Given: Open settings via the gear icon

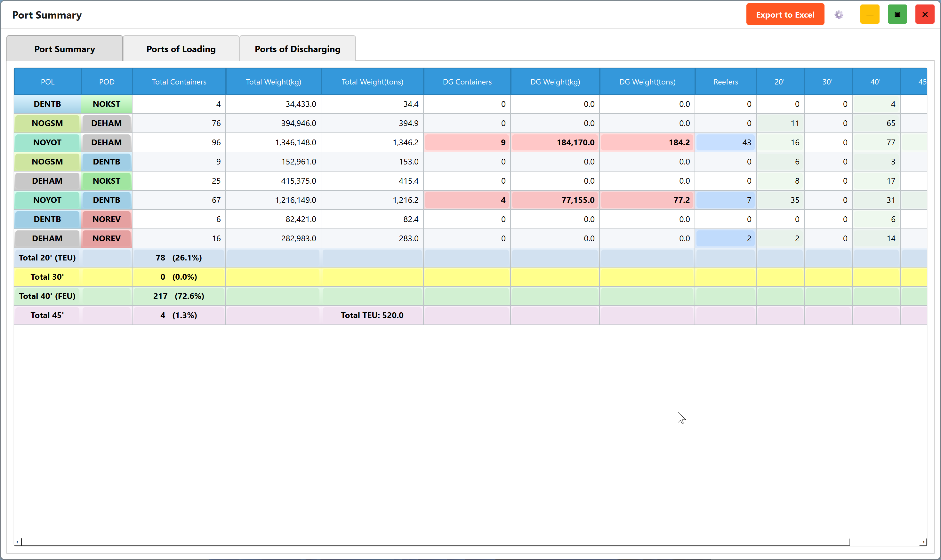Looking at the screenshot, I should [838, 15].
